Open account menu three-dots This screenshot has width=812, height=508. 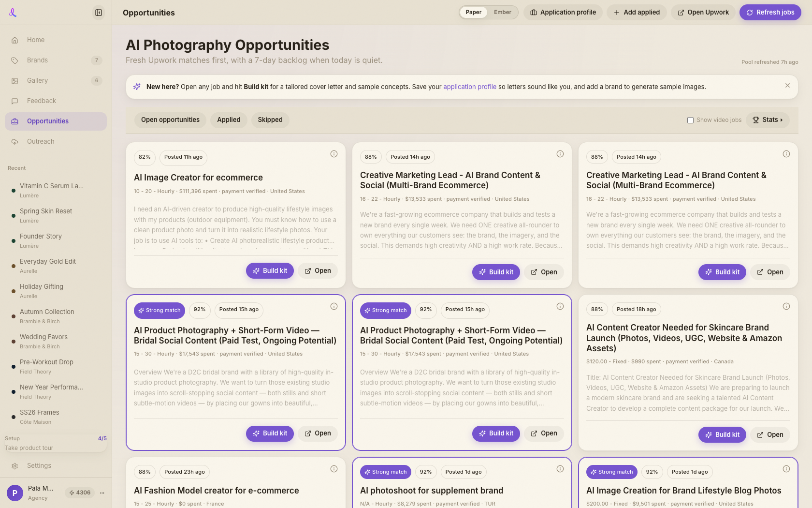[x=102, y=493]
